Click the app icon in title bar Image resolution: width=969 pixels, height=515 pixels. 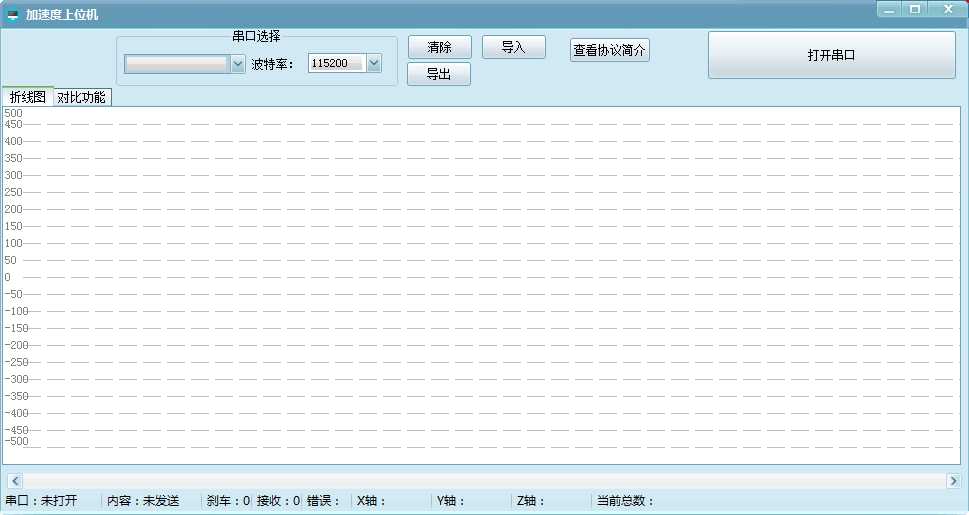click(12, 14)
